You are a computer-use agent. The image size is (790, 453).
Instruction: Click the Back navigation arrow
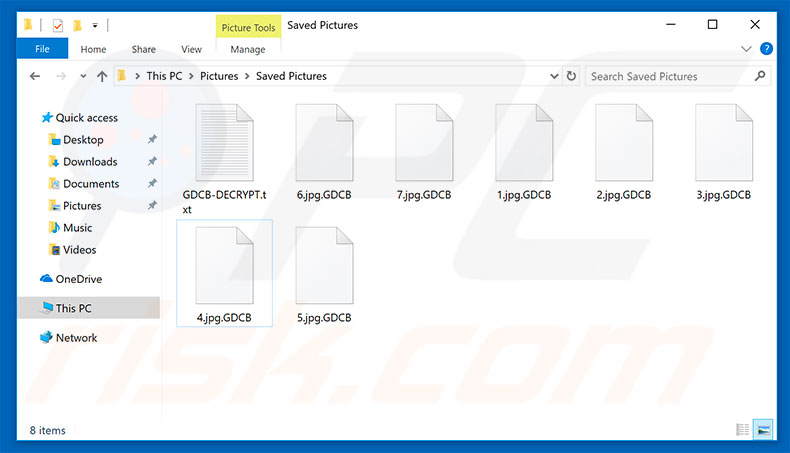point(35,76)
